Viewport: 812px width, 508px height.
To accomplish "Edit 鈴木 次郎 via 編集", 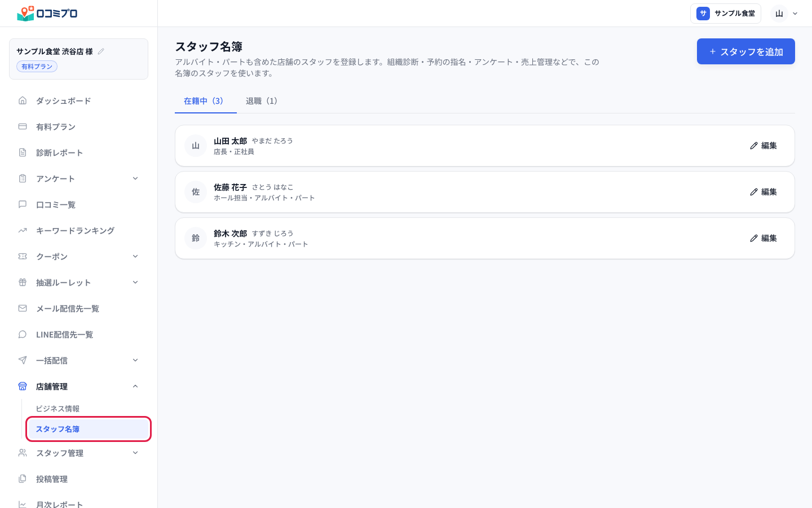I will pyautogui.click(x=764, y=238).
